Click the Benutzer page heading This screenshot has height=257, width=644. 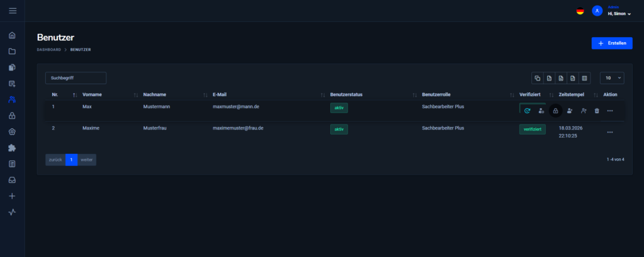tap(55, 37)
